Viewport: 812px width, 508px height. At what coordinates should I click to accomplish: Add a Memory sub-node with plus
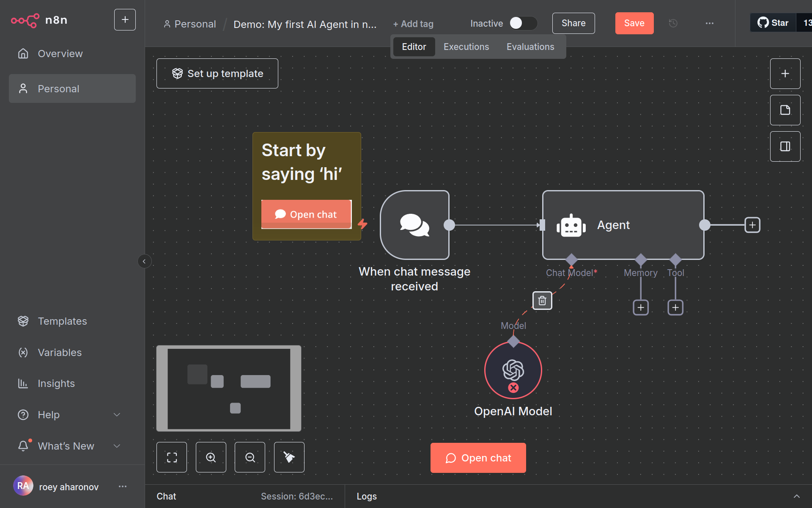(641, 307)
